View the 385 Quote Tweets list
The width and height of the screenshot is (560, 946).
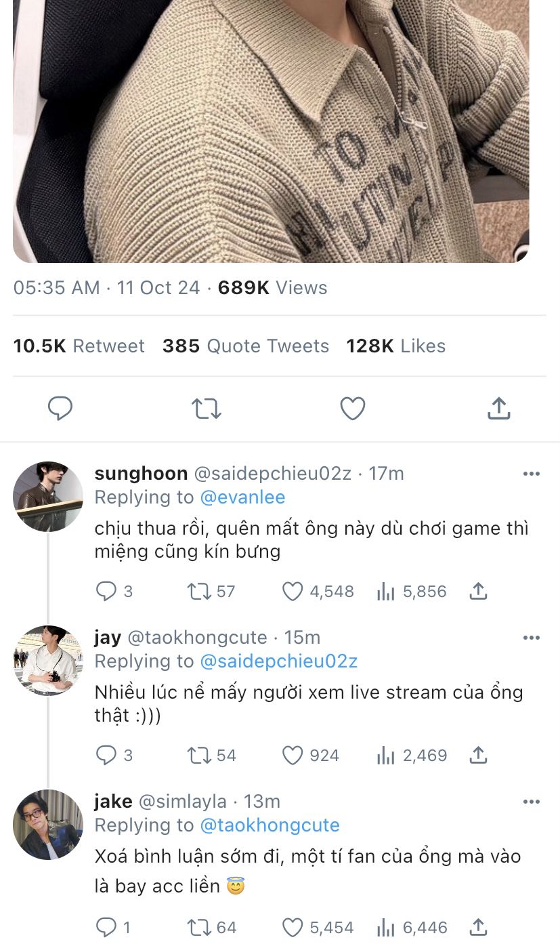(245, 346)
